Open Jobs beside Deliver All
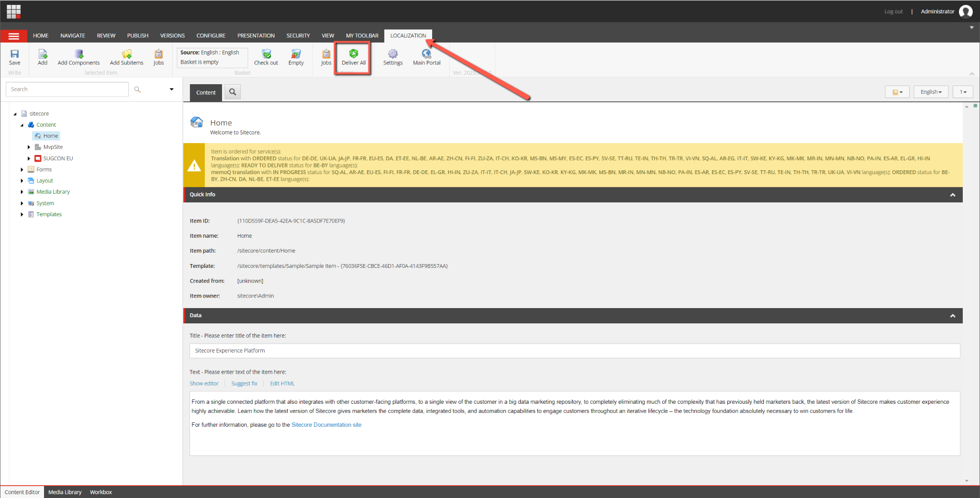 (326, 57)
